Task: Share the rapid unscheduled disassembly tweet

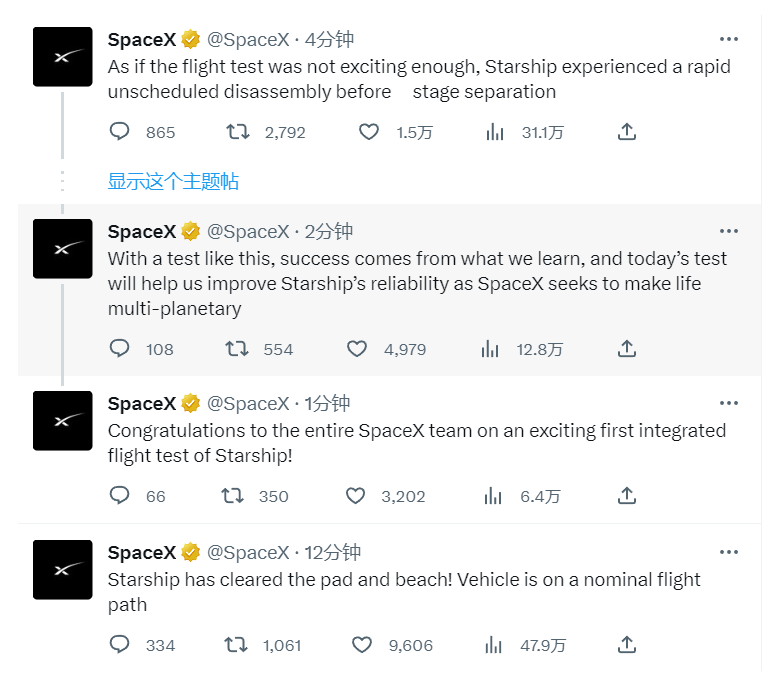Action: (627, 132)
